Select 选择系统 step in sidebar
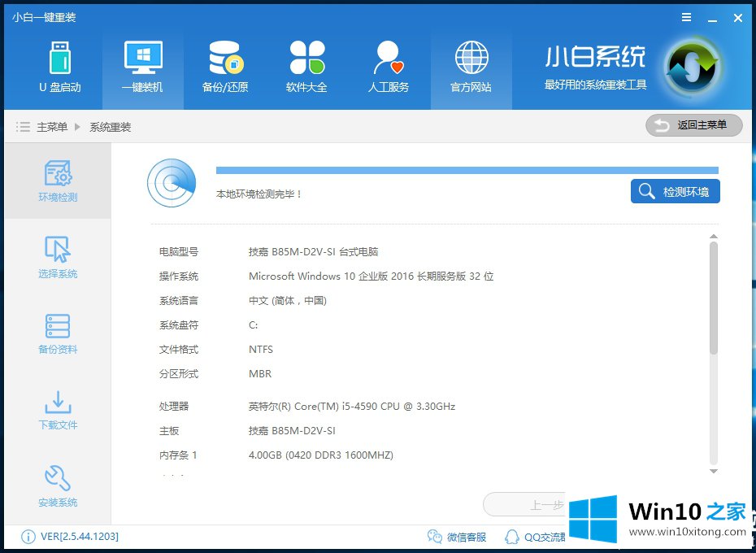Viewport: 756px width, 553px height. coord(58,257)
